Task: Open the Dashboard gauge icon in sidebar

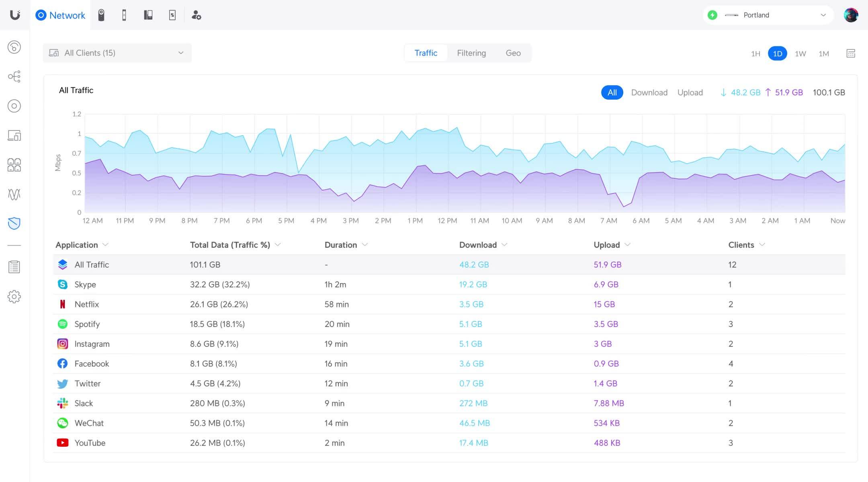Action: (14, 47)
